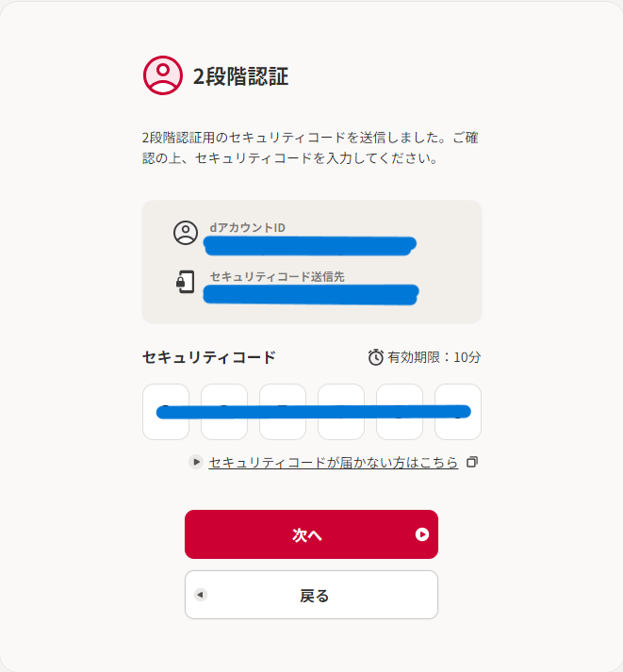Focus the third security code digit box

(x=283, y=412)
